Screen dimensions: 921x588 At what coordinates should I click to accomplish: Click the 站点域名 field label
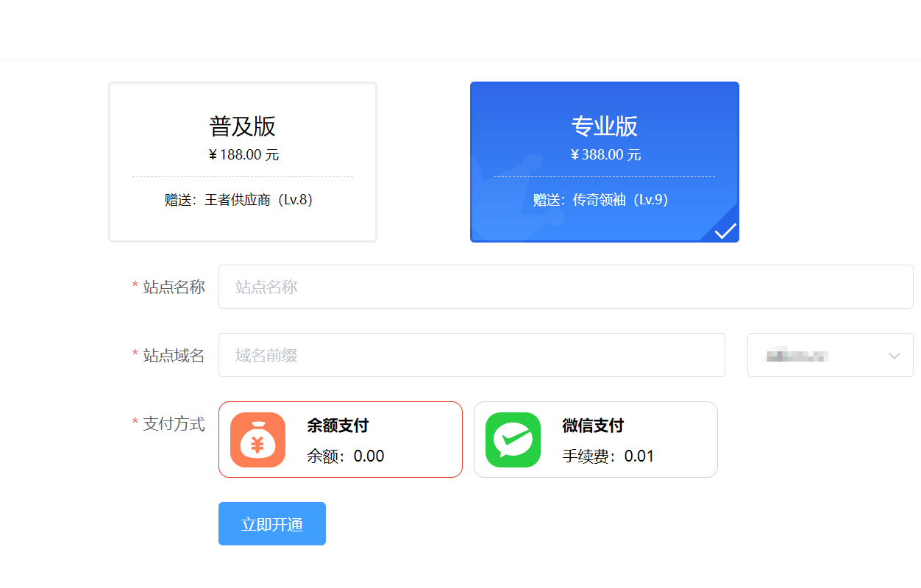(x=174, y=356)
